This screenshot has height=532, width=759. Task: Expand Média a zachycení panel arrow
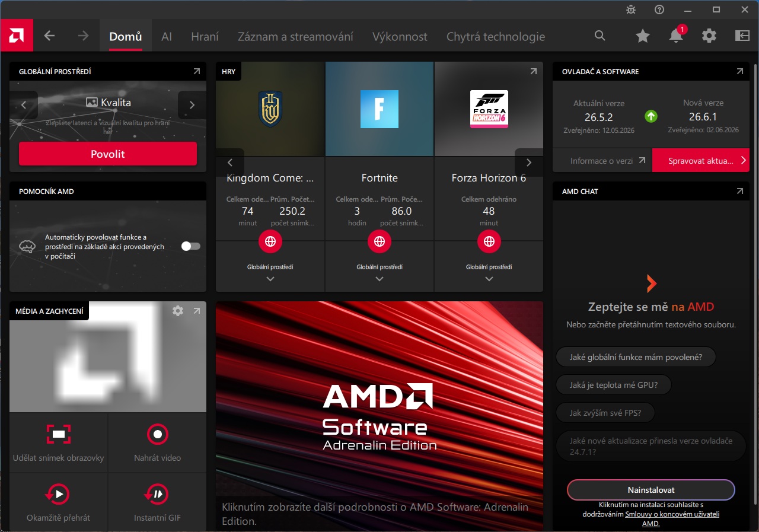coord(197,310)
